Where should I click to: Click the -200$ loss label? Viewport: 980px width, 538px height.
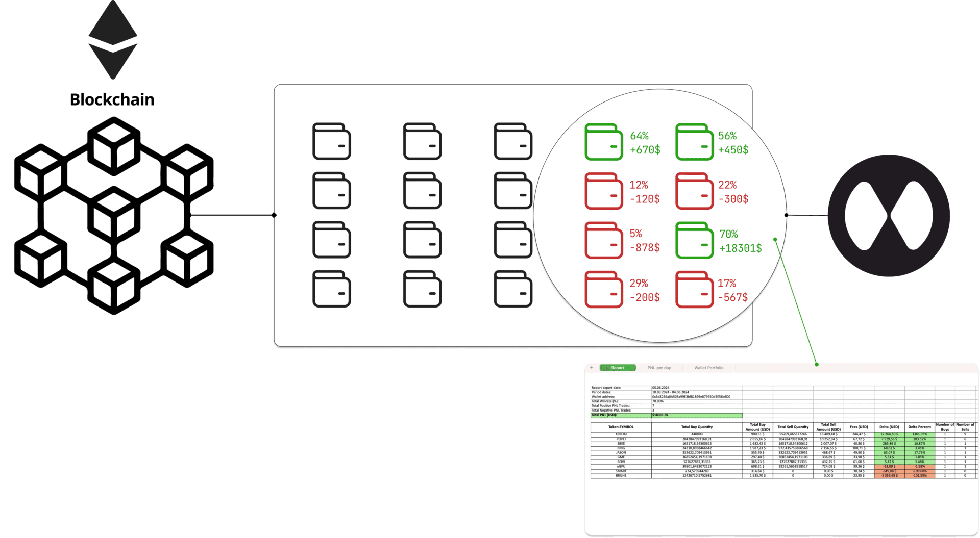click(645, 297)
